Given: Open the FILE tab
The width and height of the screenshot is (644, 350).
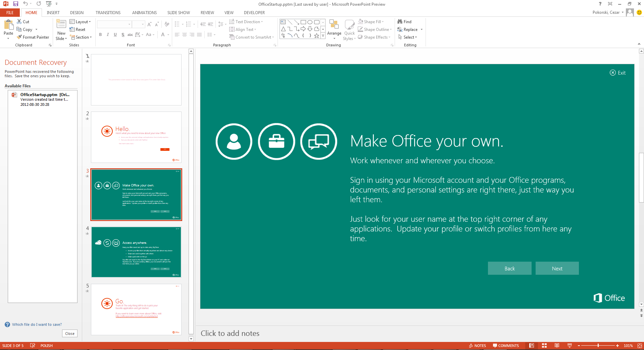Looking at the screenshot, I should point(10,12).
